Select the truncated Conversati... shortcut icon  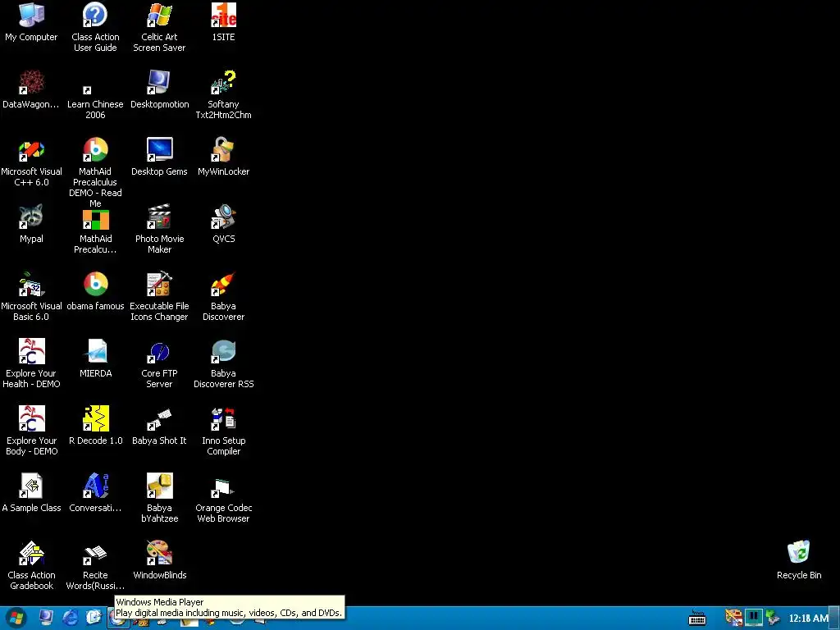point(95,486)
